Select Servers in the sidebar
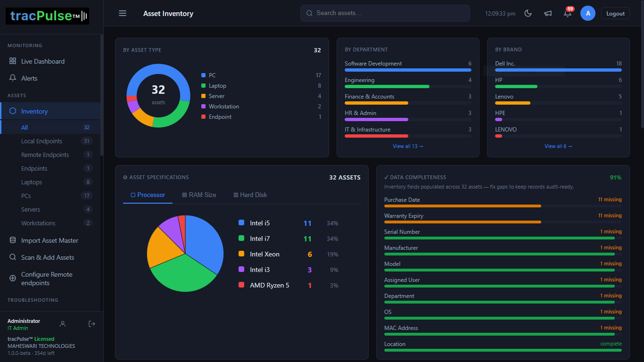The height and width of the screenshot is (362, 644). tap(50, 209)
